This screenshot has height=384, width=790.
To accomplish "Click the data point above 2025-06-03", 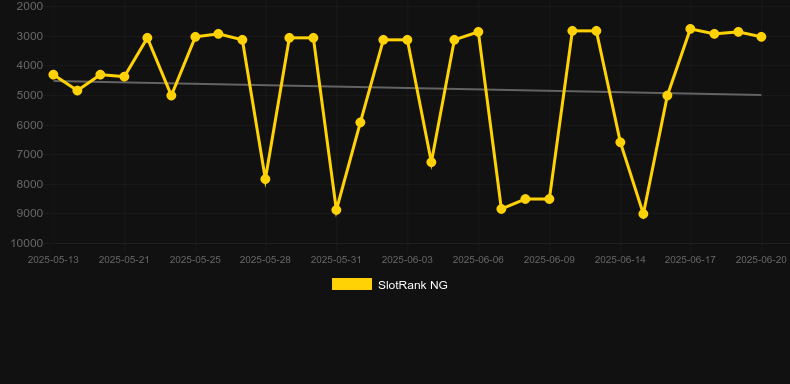I will click(407, 40).
